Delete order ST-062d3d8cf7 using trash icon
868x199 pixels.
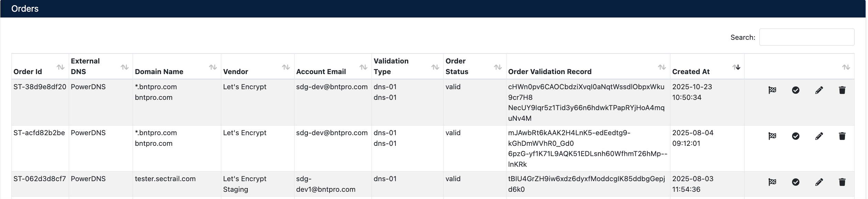(842, 182)
